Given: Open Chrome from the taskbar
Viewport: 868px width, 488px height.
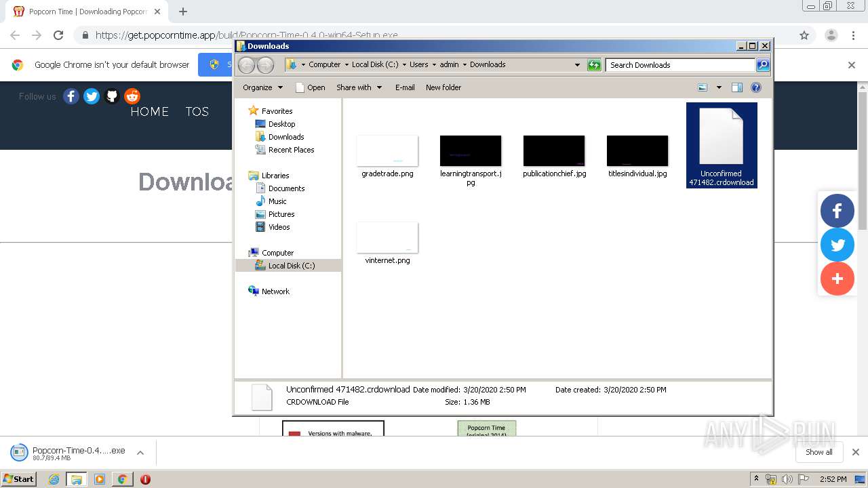Looking at the screenshot, I should 122,479.
